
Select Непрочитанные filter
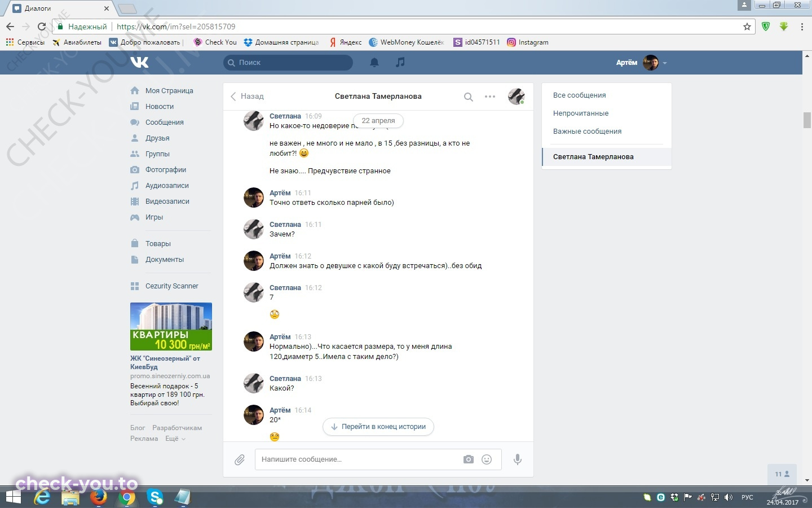(581, 113)
